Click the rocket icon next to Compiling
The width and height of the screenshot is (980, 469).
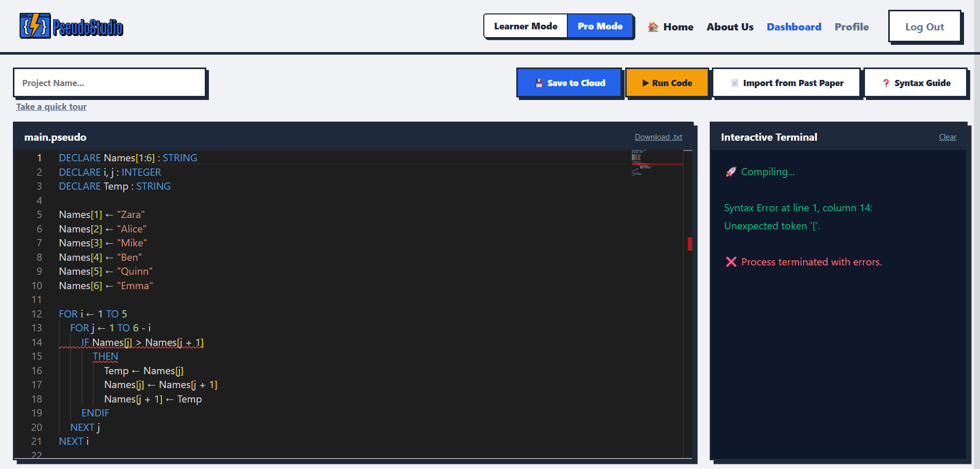(731, 172)
